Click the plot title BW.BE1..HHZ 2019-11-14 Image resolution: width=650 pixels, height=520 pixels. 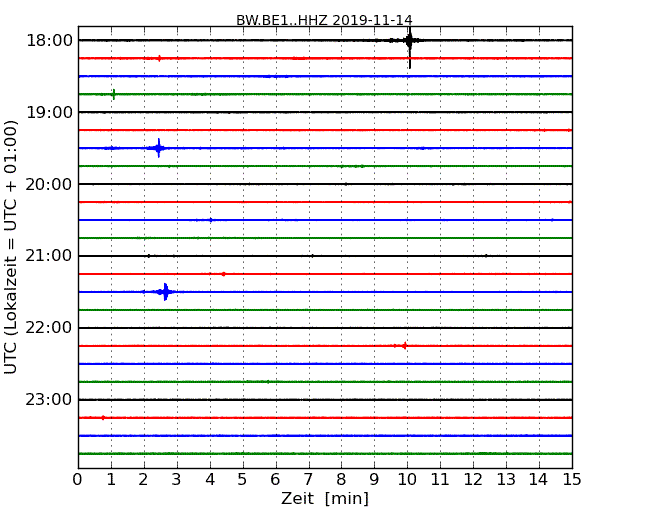324,20
